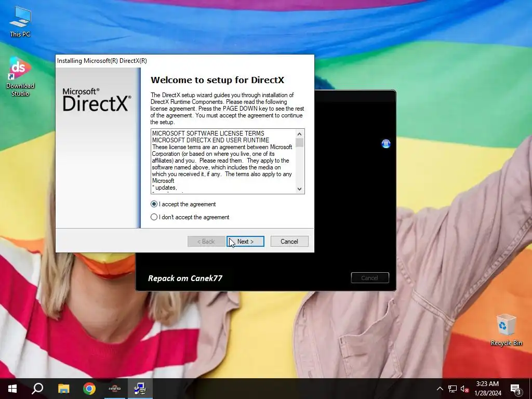
Task: Open the This PC desktop icon
Action: click(x=20, y=22)
